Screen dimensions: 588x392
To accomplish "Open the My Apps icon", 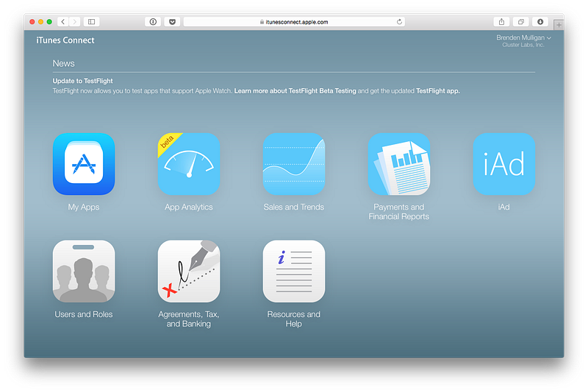I will point(84,164).
